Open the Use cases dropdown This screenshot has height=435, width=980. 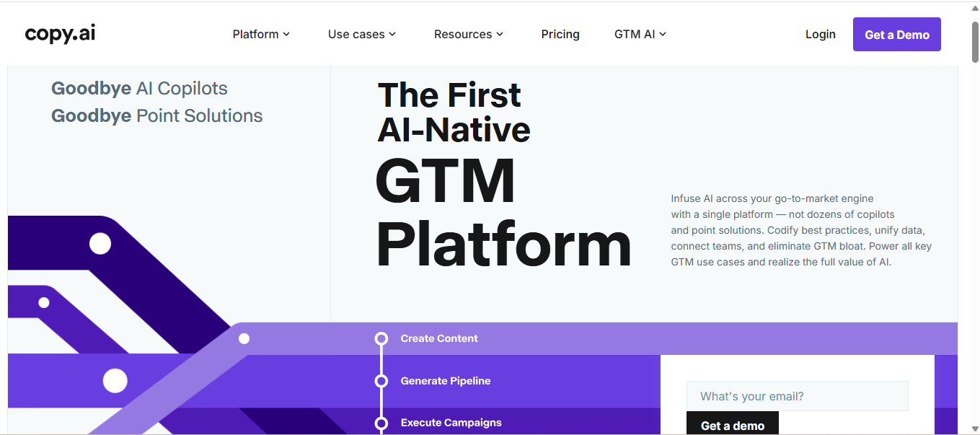click(362, 34)
